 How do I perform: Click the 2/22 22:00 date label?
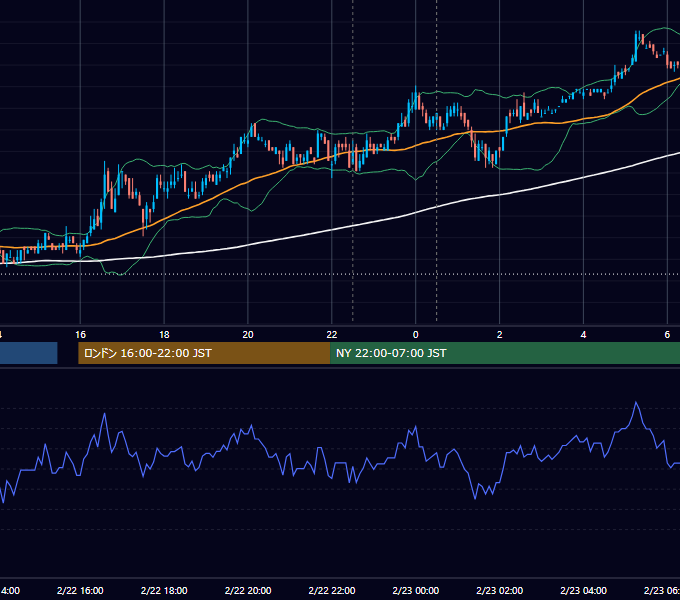[332, 590]
